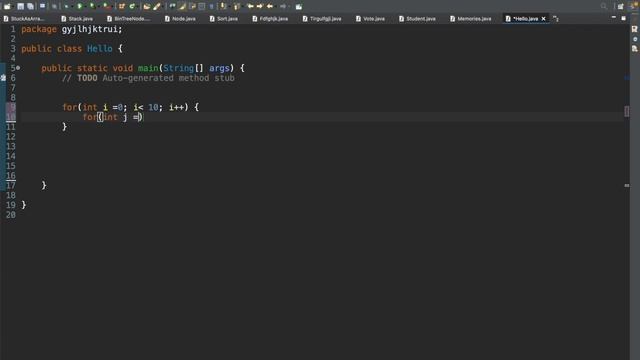
Task: Click the Open Perspective icon
Action: click(x=621, y=6)
